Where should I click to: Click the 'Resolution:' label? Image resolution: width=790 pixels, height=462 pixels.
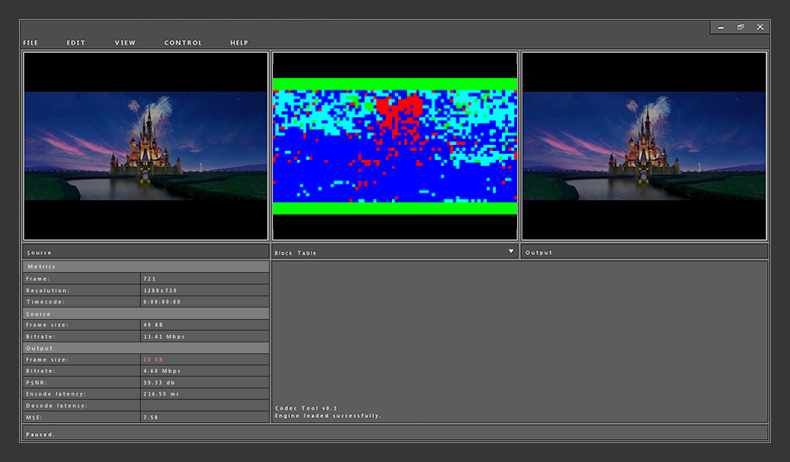pos(48,290)
